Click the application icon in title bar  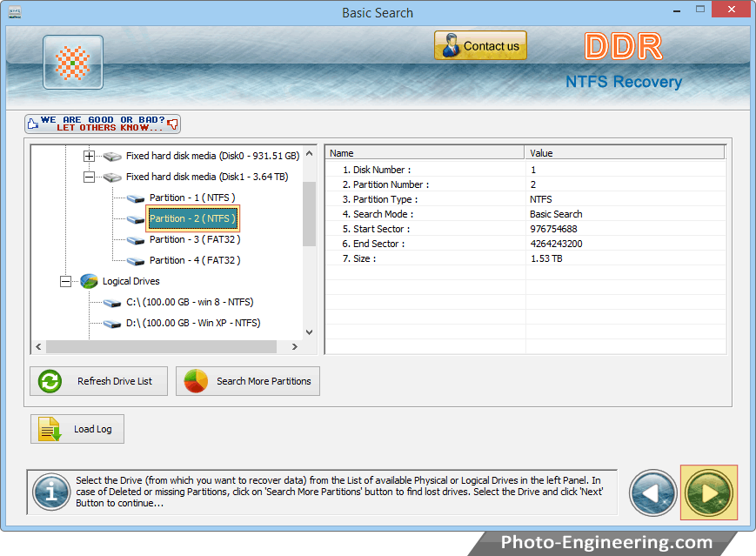coord(15,12)
